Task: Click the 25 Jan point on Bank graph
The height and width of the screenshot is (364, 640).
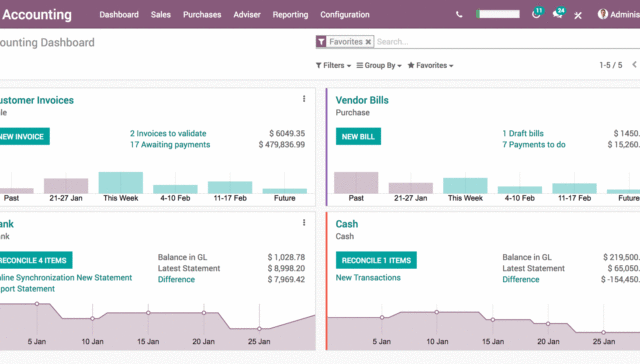Action: (x=259, y=328)
